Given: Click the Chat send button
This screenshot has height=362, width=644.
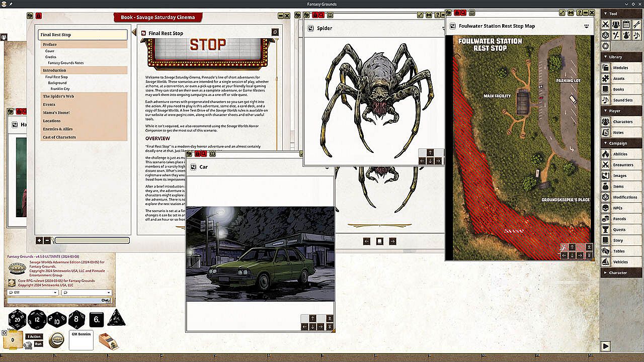Looking at the screenshot, I should pos(105,301).
